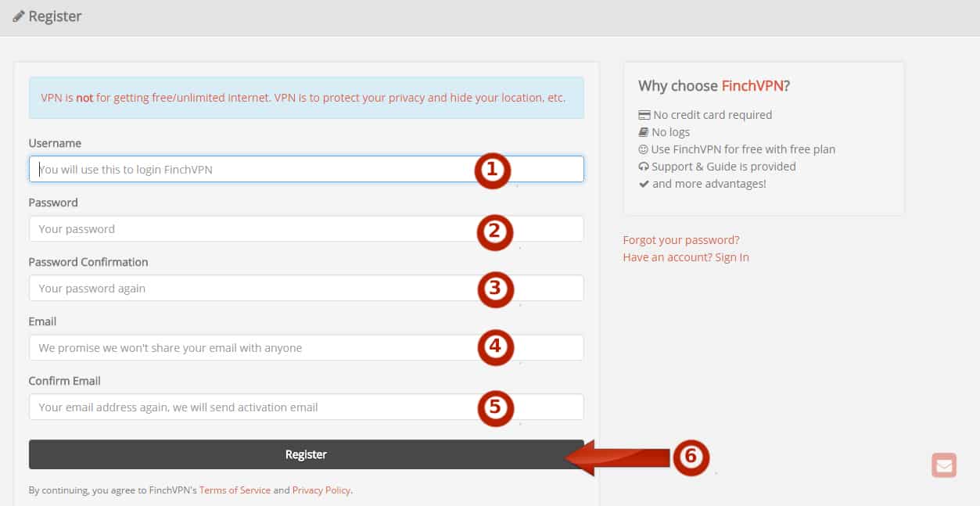The height and width of the screenshot is (506, 980).
Task: Open the email support icon at bottom right
Action: (x=944, y=465)
